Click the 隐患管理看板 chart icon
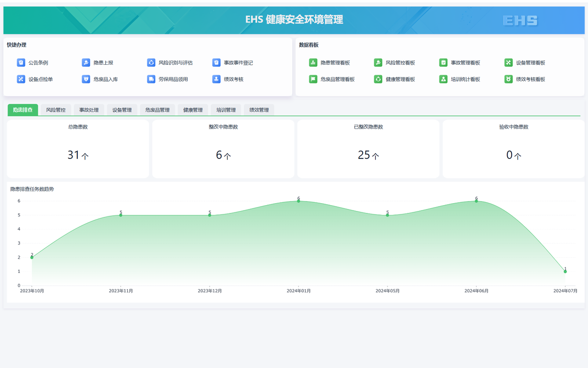The image size is (588, 368). click(x=313, y=63)
